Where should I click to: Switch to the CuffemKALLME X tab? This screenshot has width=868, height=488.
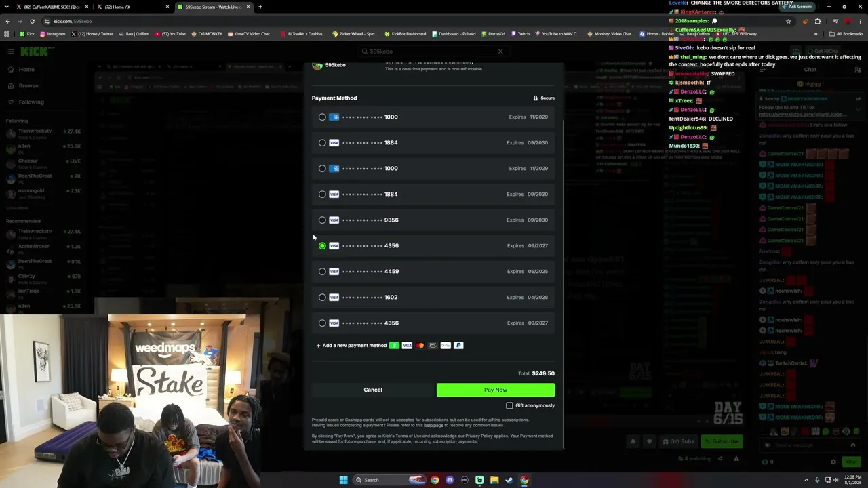coord(52,7)
